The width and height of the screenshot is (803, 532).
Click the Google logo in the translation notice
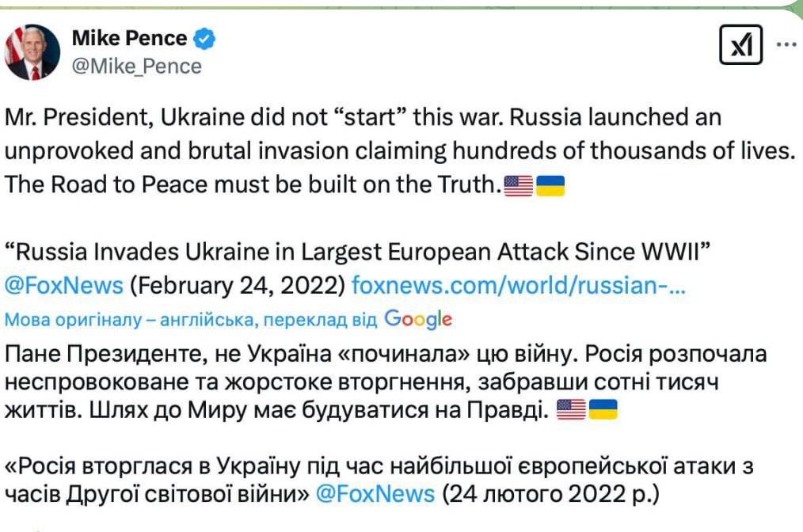point(418,319)
